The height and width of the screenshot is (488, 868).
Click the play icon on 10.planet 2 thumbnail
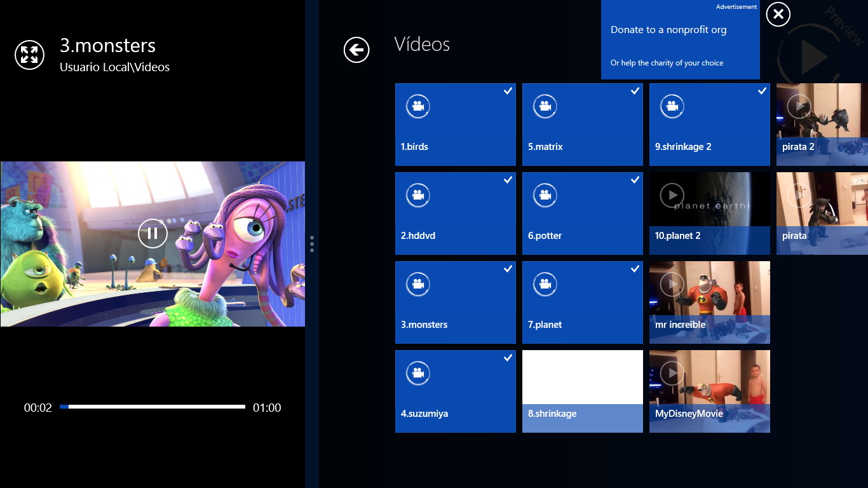[672, 196]
